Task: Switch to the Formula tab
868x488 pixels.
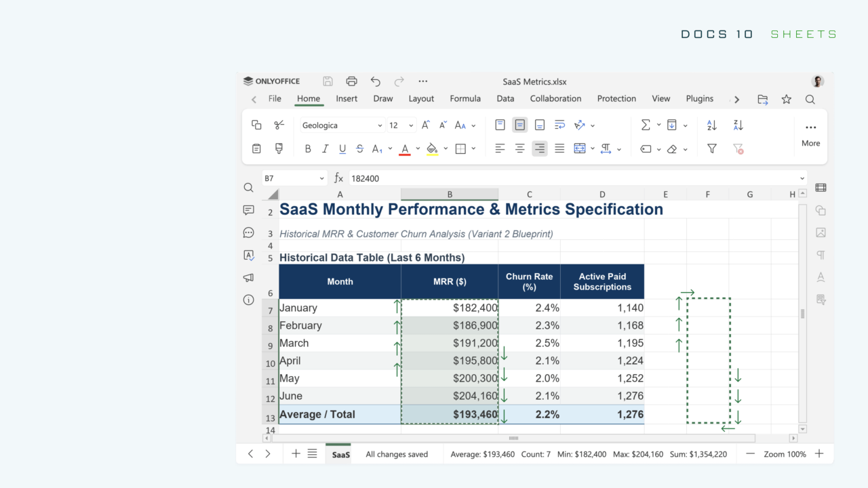Action: click(465, 99)
